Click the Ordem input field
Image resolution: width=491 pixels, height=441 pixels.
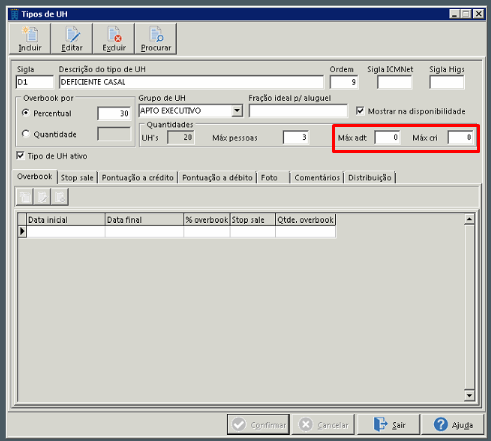pos(344,82)
